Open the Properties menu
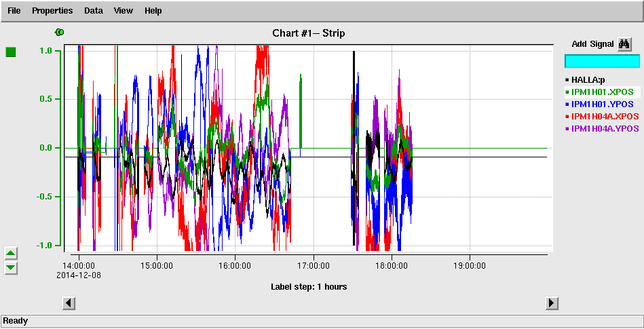644x329 pixels. [52, 11]
